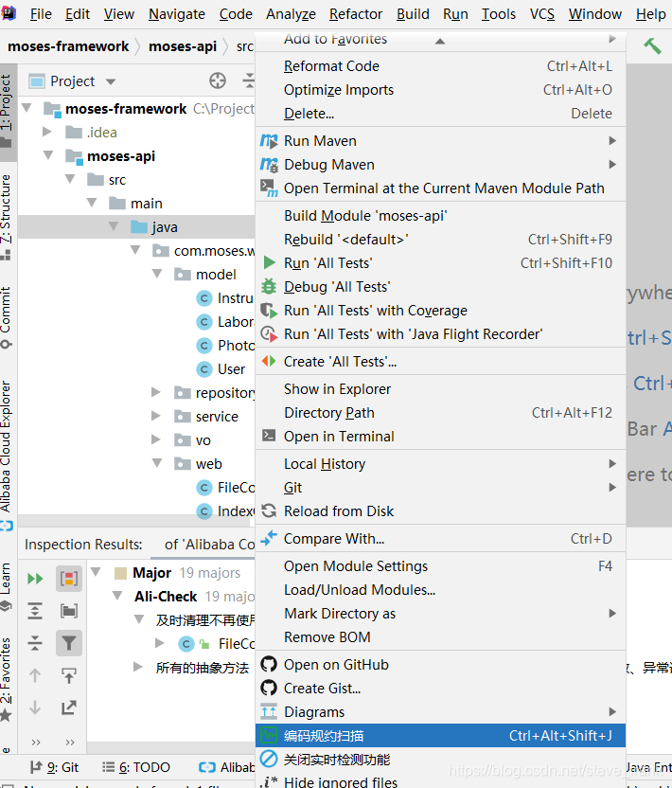Collapse the web package
Screen dimensions: 672x788
(x=157, y=463)
